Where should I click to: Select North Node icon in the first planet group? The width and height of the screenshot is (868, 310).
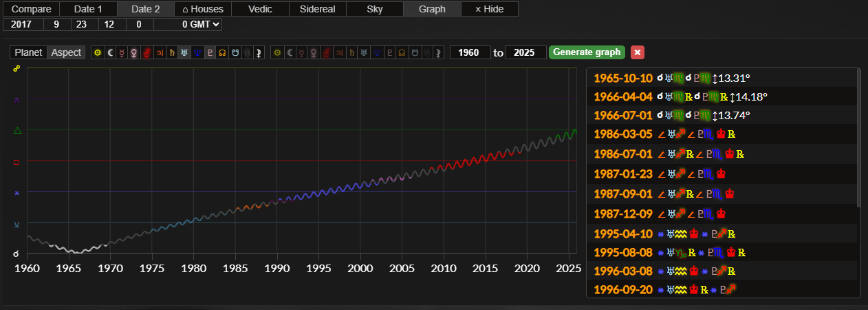221,52
